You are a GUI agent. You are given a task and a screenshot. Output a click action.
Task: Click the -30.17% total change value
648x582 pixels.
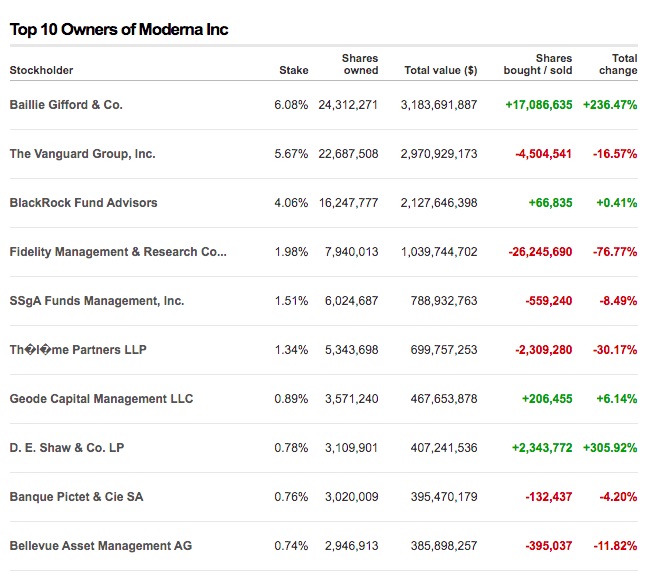615,350
